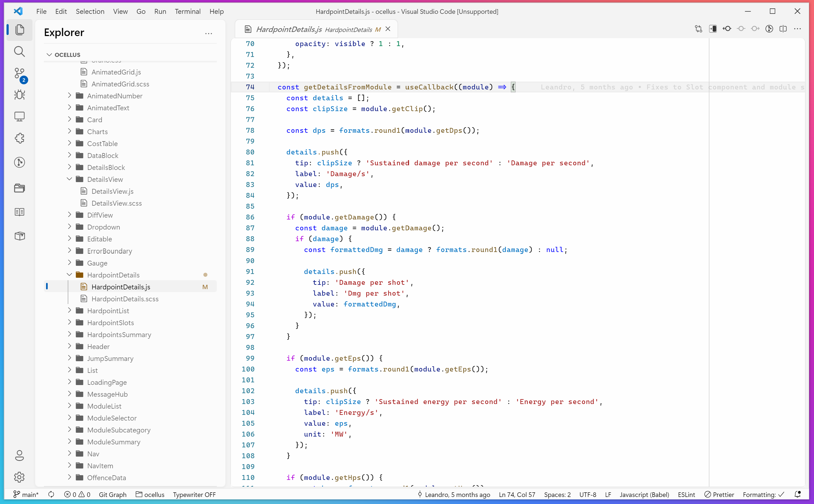Click the Formatting toggle in status bar

766,494
